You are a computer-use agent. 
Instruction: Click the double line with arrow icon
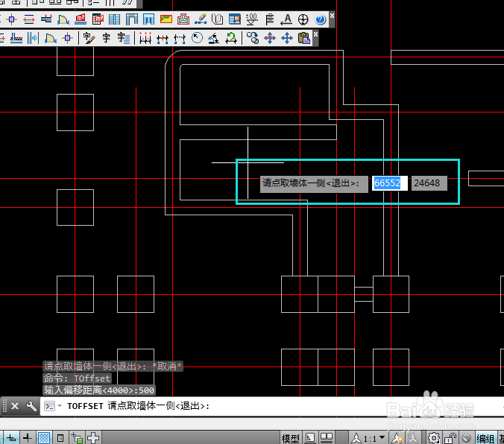33,38
